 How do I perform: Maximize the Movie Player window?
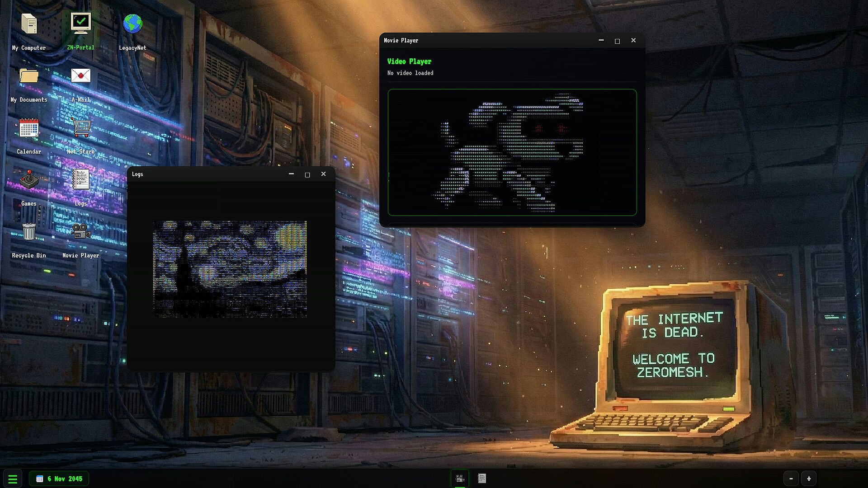[x=617, y=41]
